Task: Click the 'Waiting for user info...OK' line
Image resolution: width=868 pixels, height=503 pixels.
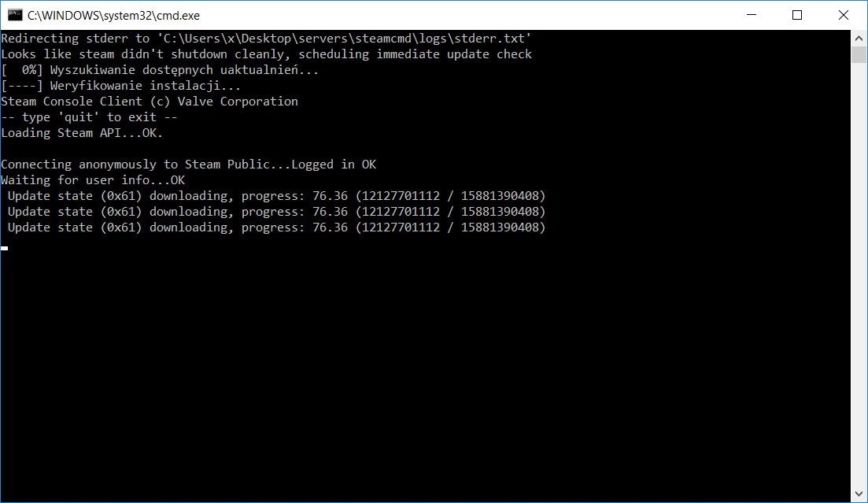Action: click(93, 180)
